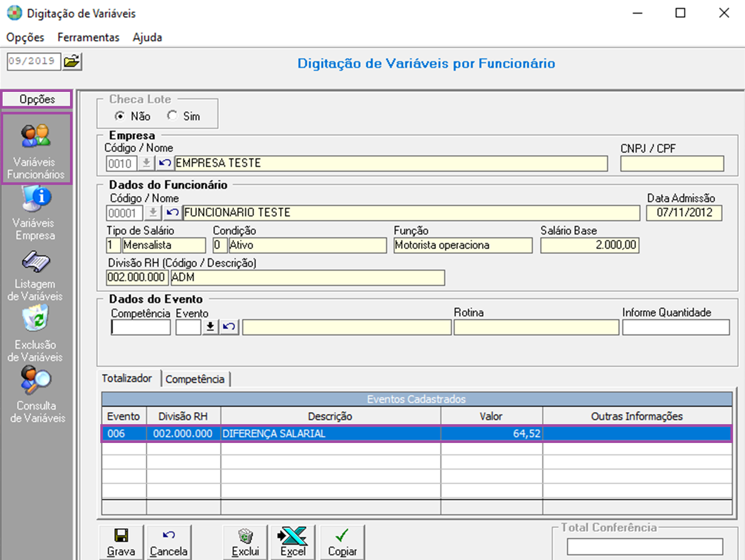Click the Data Admissão field 07/11/2012

[x=684, y=213]
